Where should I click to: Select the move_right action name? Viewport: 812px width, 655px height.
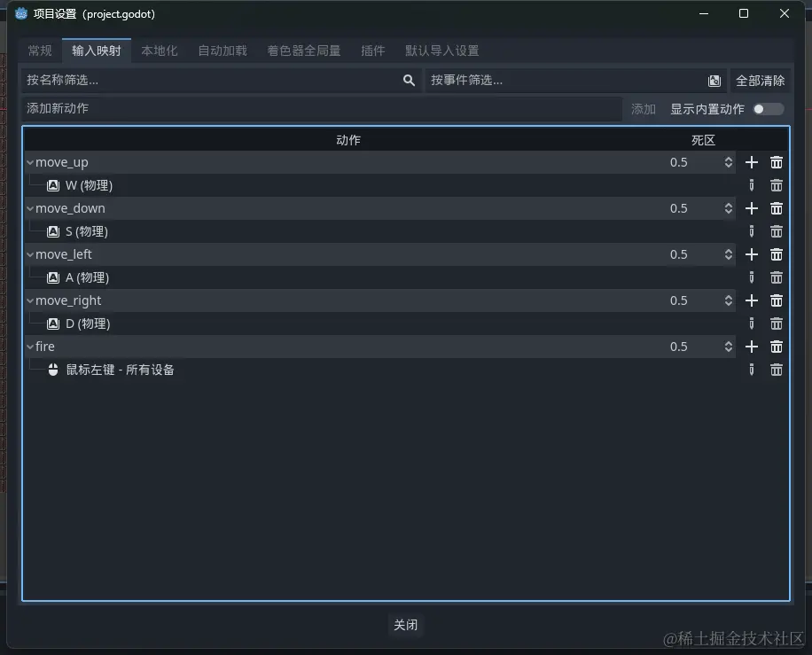click(x=68, y=300)
